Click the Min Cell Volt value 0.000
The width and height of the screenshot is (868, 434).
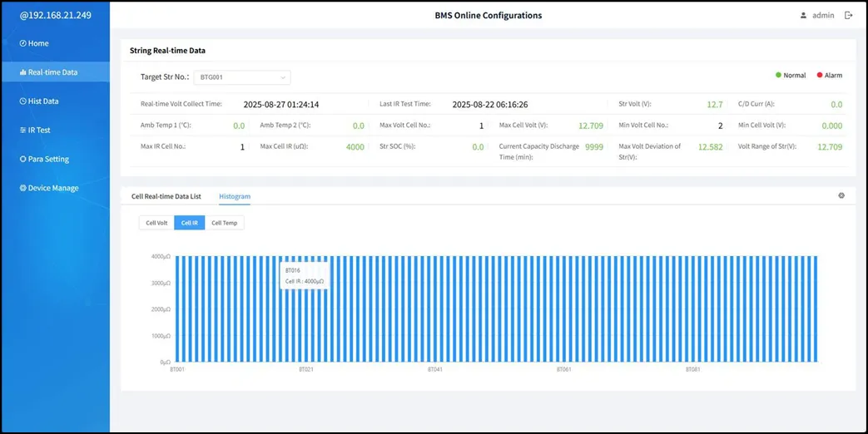point(832,126)
